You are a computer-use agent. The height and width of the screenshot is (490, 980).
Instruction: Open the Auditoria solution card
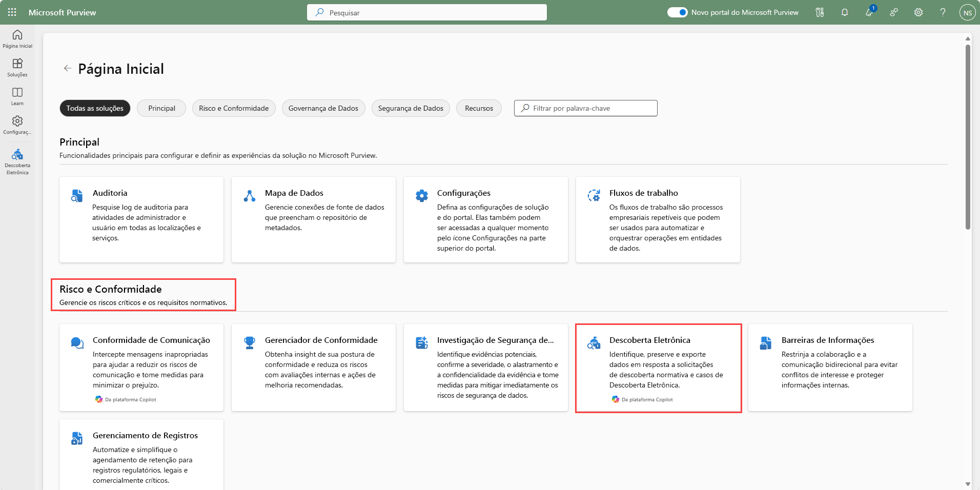click(141, 219)
